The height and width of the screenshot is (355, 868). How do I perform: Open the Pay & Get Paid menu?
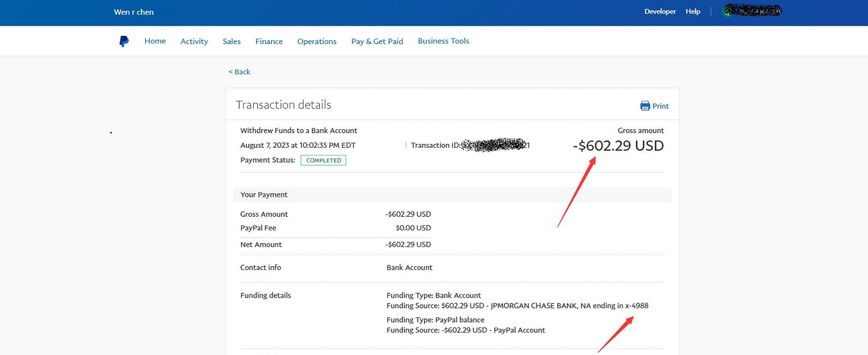coord(377,42)
